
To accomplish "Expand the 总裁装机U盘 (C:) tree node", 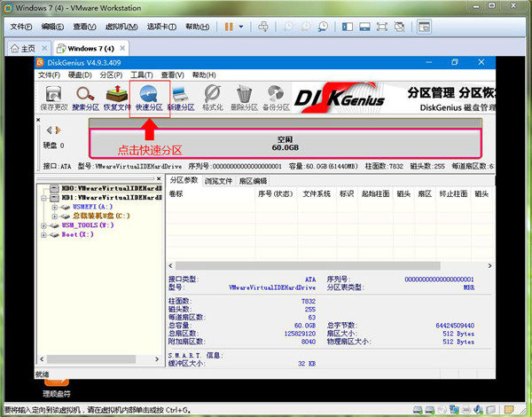I will pyautogui.click(x=54, y=216).
